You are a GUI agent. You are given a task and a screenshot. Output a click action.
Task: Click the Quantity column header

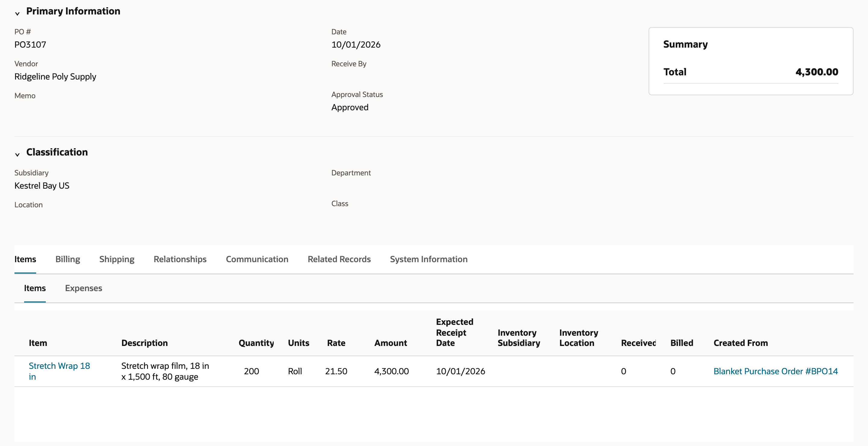tap(256, 343)
